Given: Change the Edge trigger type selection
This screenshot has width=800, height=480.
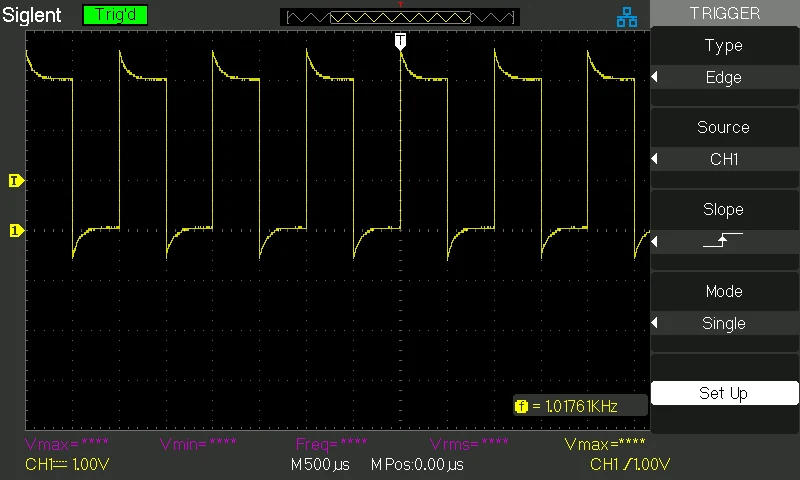Looking at the screenshot, I should click(x=724, y=78).
